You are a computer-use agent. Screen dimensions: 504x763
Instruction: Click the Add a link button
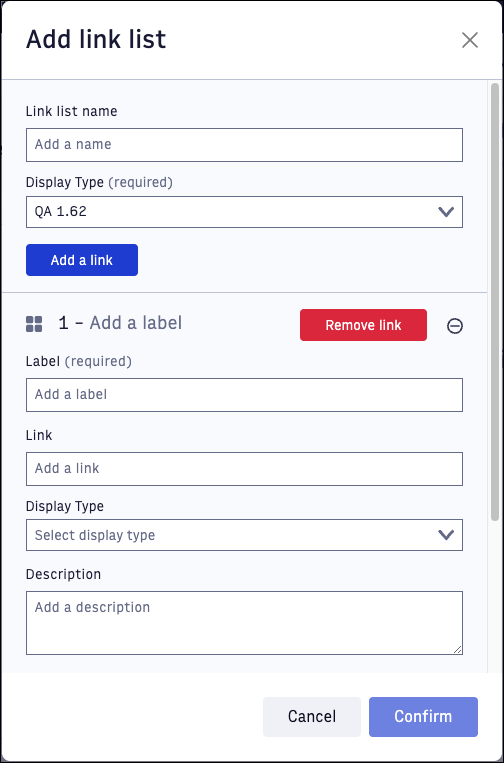pos(82,260)
